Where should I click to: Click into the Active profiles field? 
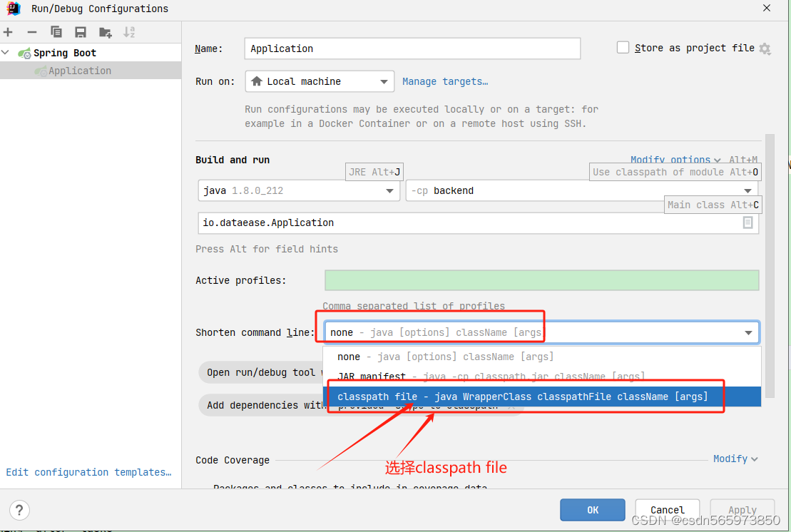click(x=542, y=280)
